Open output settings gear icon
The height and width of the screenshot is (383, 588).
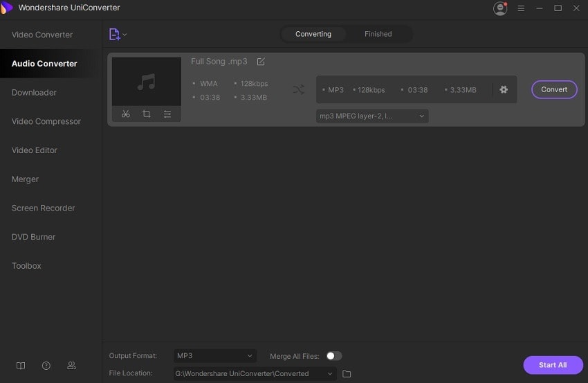click(x=504, y=89)
